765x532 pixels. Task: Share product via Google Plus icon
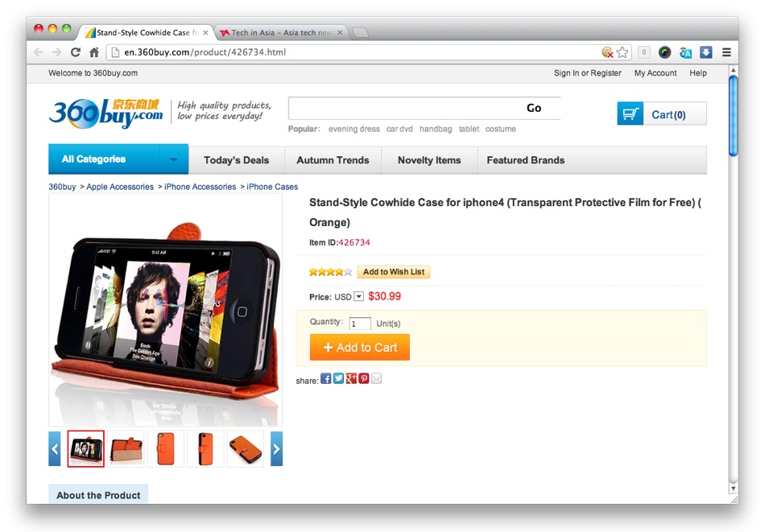coord(351,378)
